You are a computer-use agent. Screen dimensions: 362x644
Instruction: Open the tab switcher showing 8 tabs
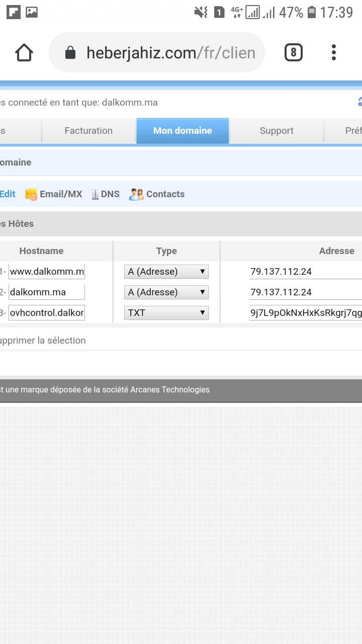(x=294, y=52)
